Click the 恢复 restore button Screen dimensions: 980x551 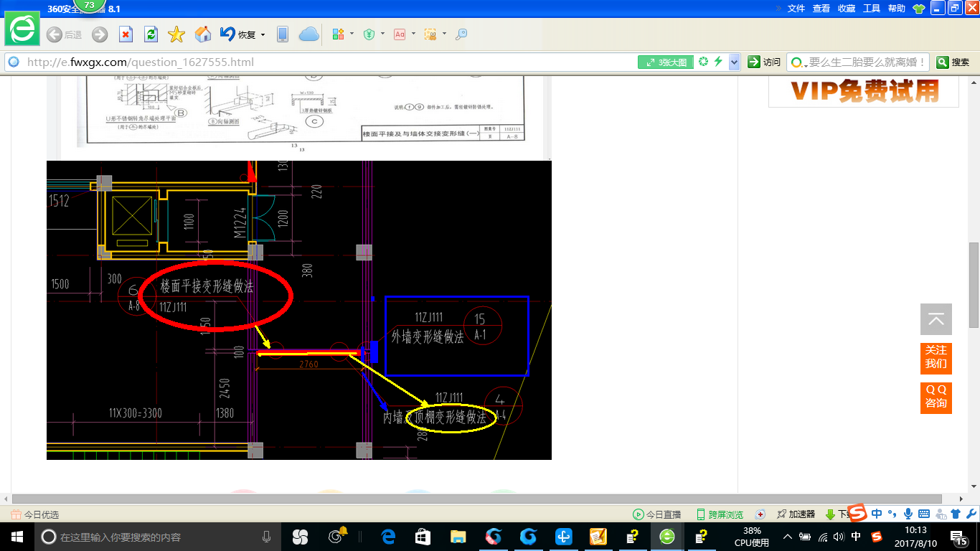point(238,34)
